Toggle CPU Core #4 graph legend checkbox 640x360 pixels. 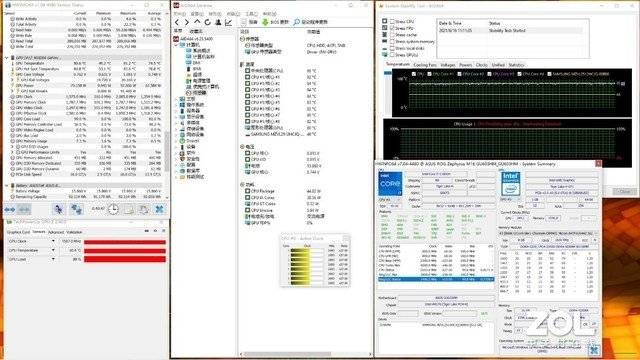pyautogui.click(x=520, y=74)
